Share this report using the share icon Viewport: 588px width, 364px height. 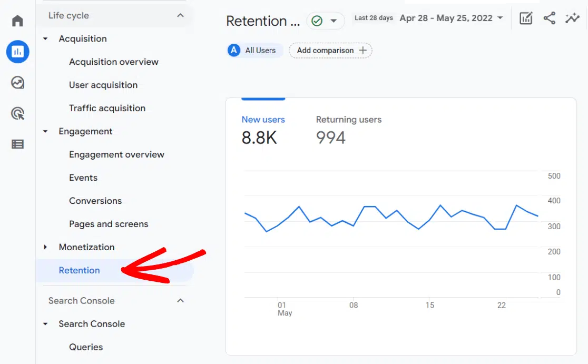[x=549, y=18]
